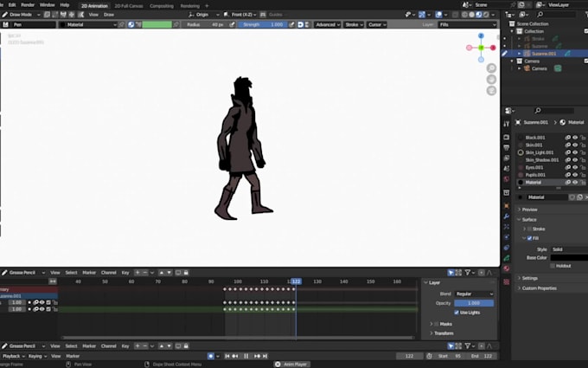Click the End frame field showing 122
Image resolution: width=588 pixels, height=368 pixels.
point(483,356)
